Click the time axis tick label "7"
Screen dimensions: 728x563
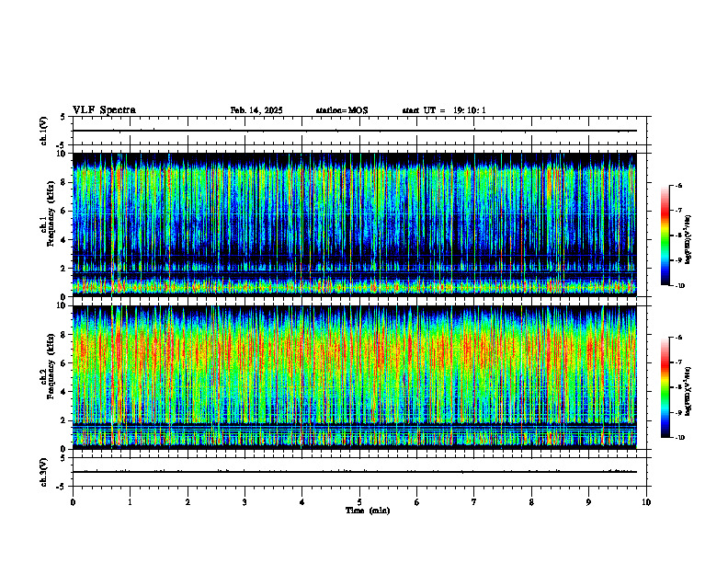474,502
